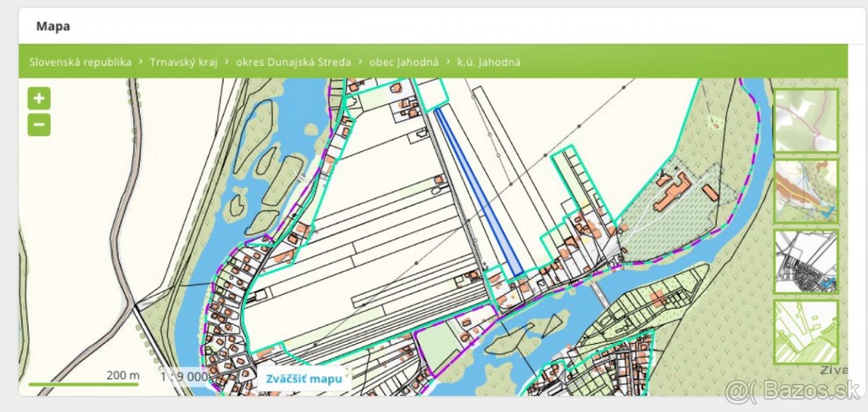Click the chevron before k.ú. Jahodná
The width and height of the screenshot is (868, 412).
pyautogui.click(x=448, y=62)
